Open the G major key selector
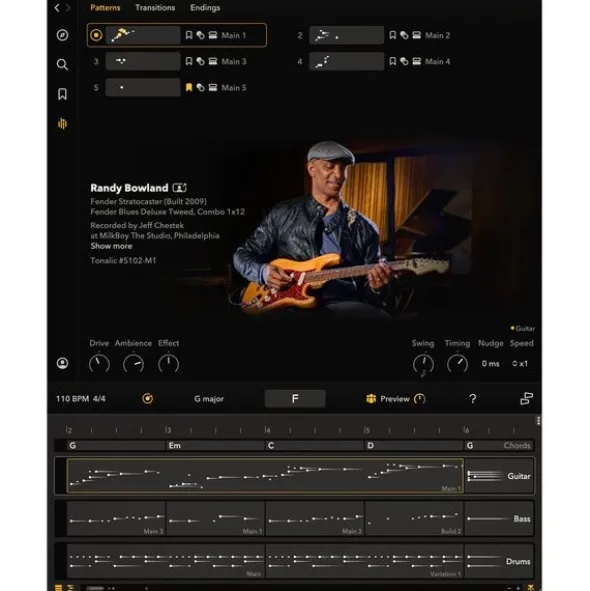Screen dimensions: 590x591 point(209,399)
